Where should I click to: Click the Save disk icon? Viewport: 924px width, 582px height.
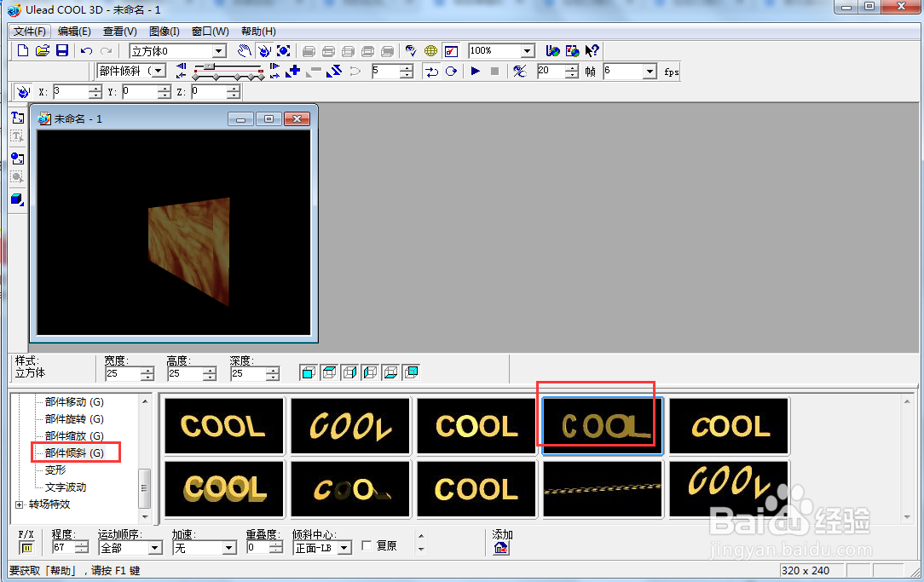coord(62,50)
